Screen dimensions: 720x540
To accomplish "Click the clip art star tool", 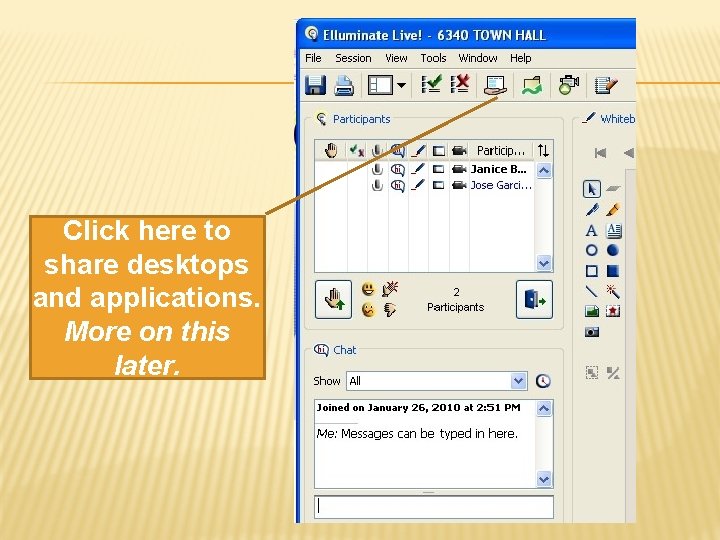I will [613, 311].
